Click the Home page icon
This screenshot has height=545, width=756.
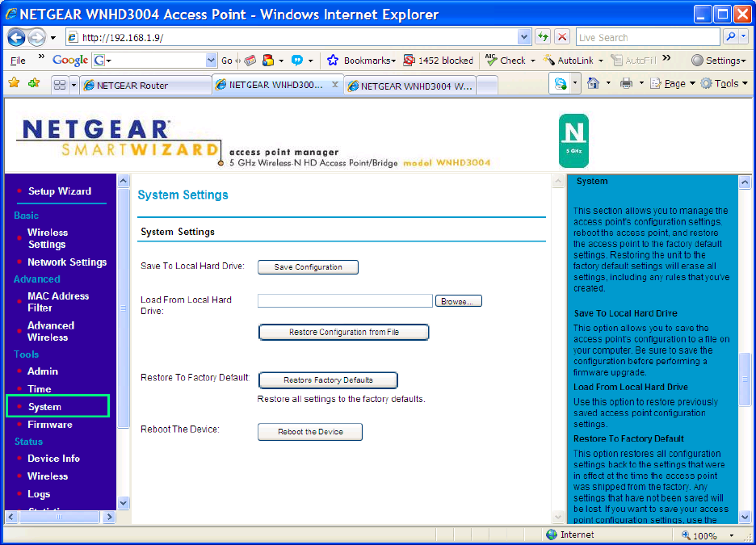[x=593, y=83]
